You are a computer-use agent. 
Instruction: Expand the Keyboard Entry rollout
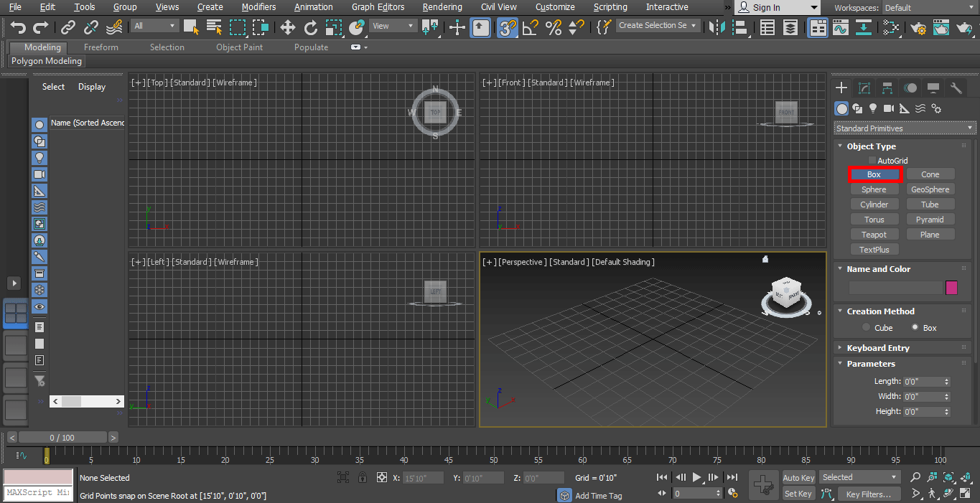878,347
